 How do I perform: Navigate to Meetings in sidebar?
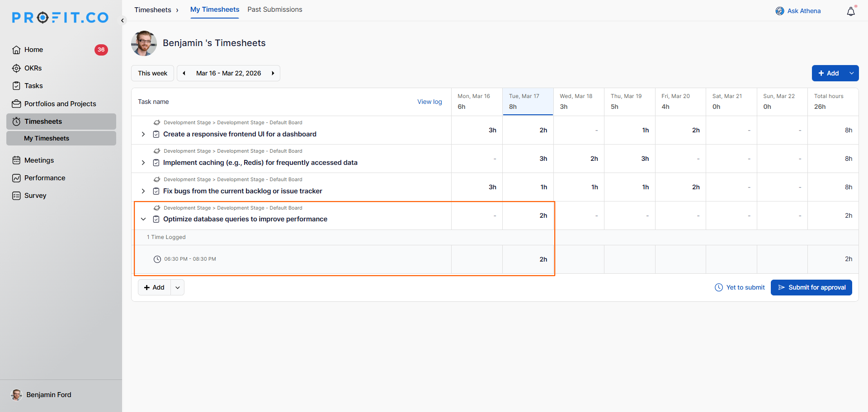pos(39,160)
